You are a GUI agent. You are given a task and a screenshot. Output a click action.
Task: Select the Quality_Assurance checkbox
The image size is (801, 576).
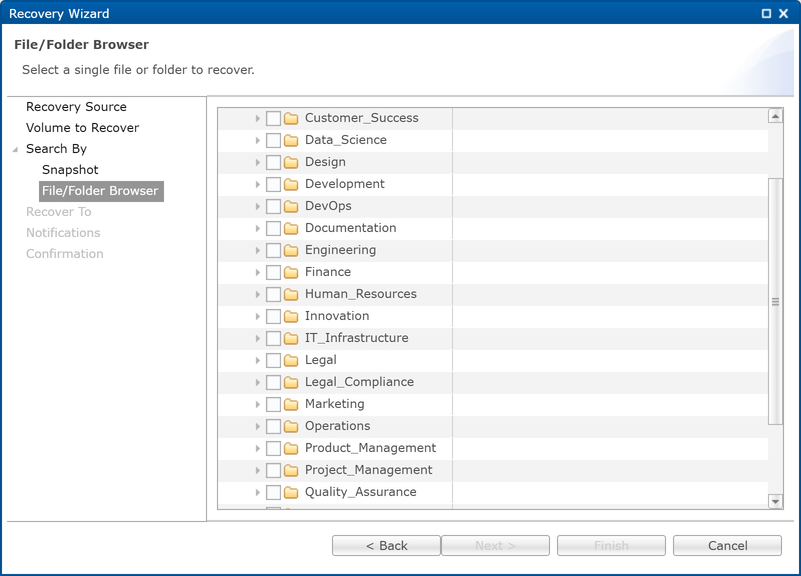coord(273,492)
